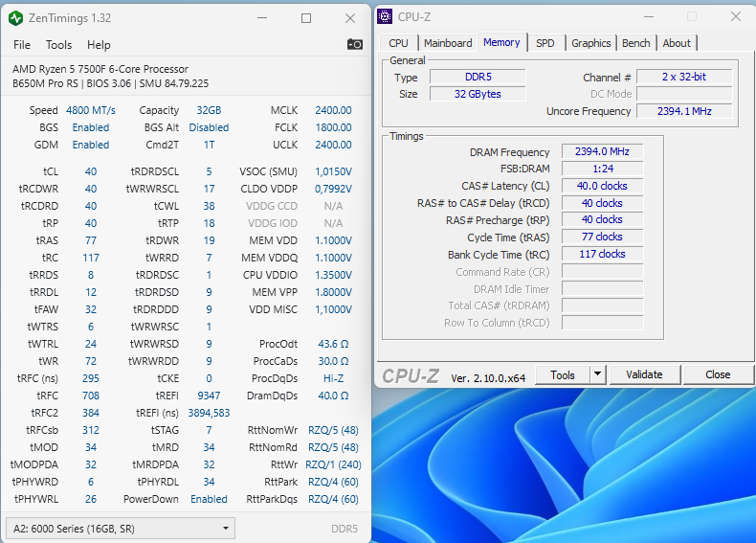Click the RttParkDqs value RZQ/4 (60)
This screenshot has width=756, height=543.
[x=333, y=499]
